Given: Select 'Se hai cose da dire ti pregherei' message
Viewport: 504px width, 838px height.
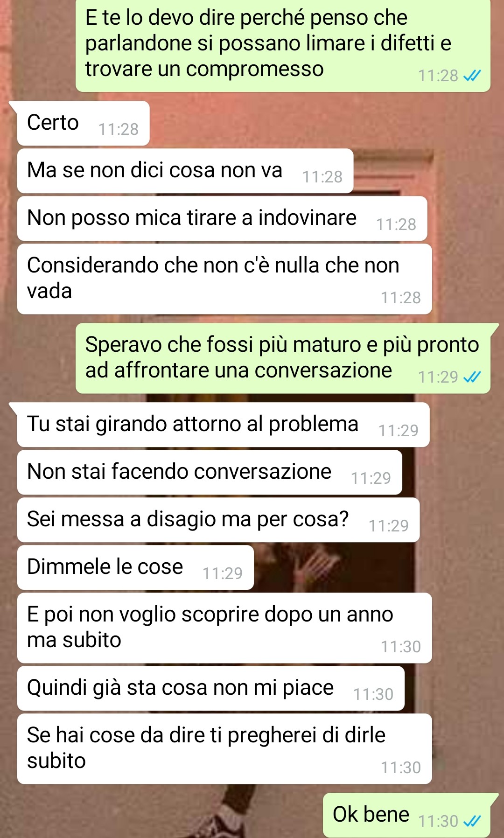Looking at the screenshot, I should pyautogui.click(x=224, y=748).
